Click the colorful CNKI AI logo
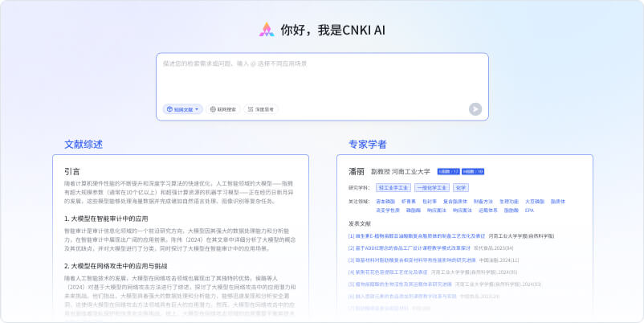This screenshot has width=644, height=323. pyautogui.click(x=267, y=30)
